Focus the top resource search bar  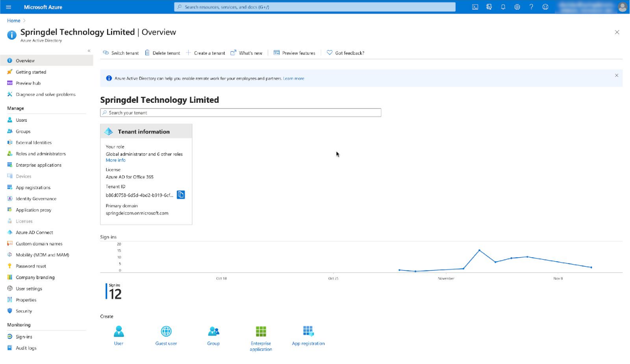pos(315,7)
